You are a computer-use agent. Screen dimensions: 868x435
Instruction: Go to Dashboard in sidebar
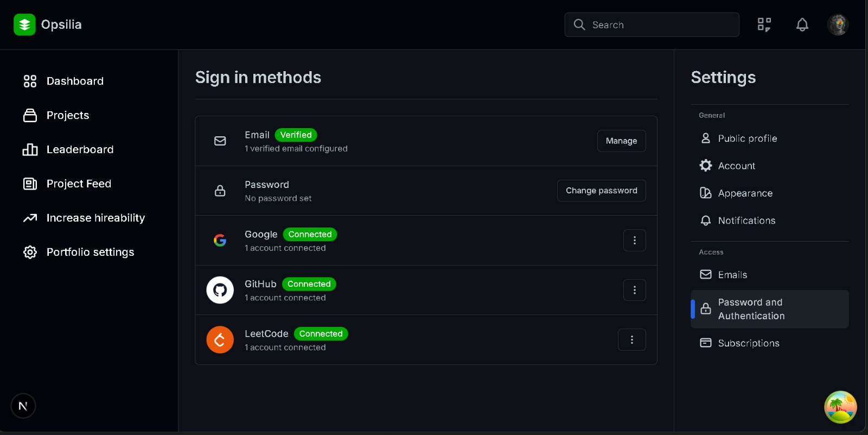(75, 81)
